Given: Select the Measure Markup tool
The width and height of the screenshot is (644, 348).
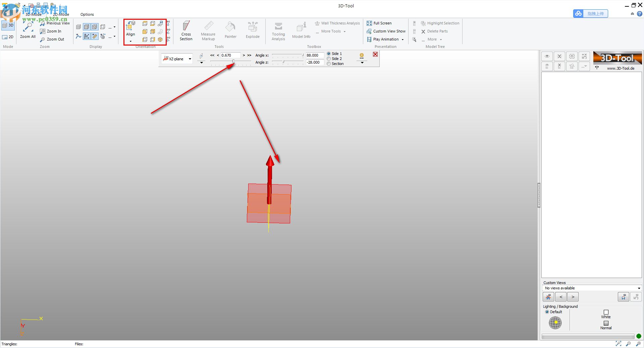Looking at the screenshot, I should [208, 31].
